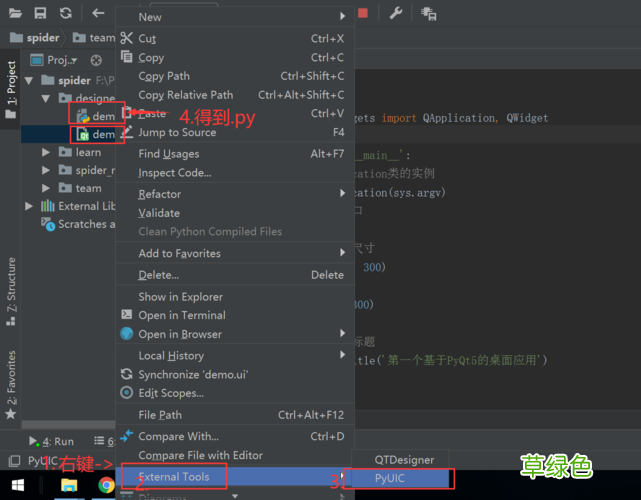Choose Copy Path from context menu
Image resolution: width=641 pixels, height=500 pixels.
click(164, 76)
